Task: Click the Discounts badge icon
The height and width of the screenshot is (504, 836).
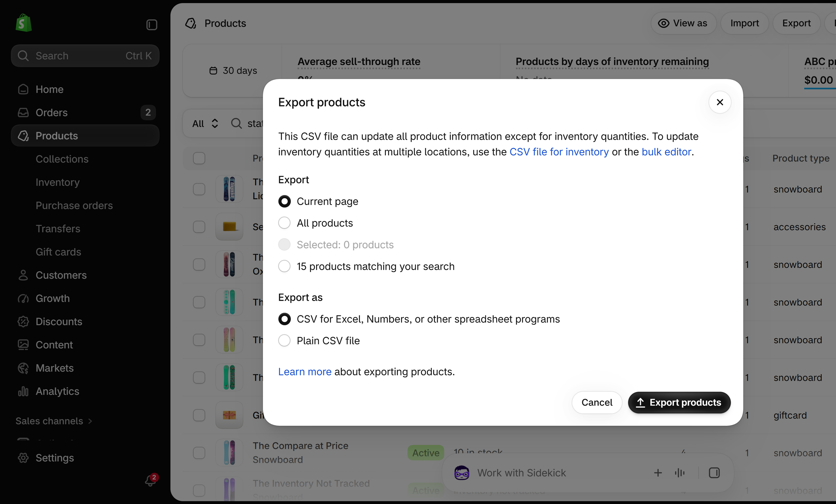Action: click(x=23, y=321)
